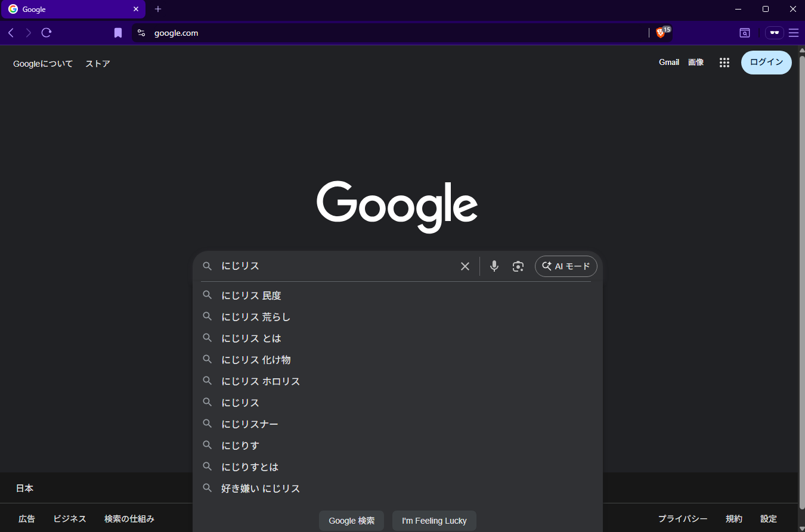Viewport: 805px width, 532px height.
Task: Click magnifier icon beside にじリス とは
Action: tap(207, 338)
